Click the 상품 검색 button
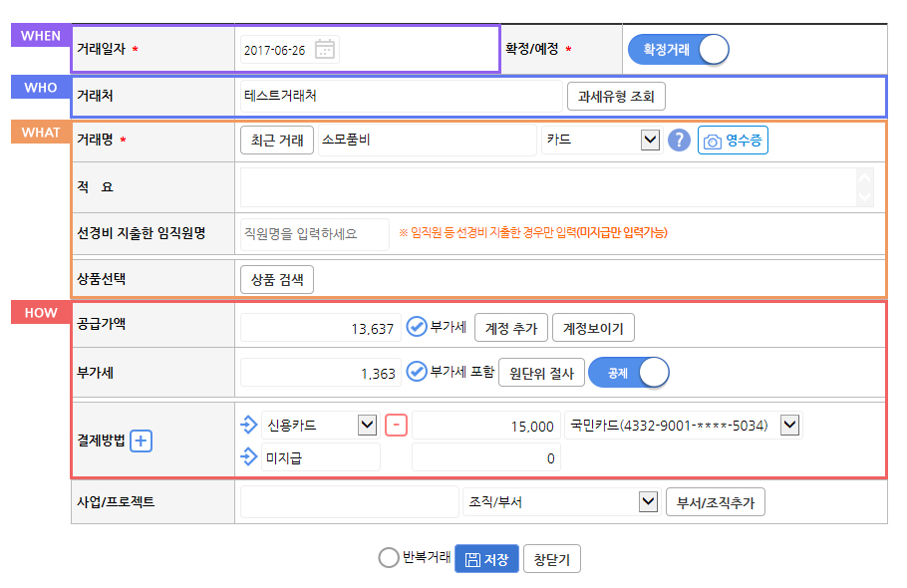907x588 pixels. coord(277,280)
